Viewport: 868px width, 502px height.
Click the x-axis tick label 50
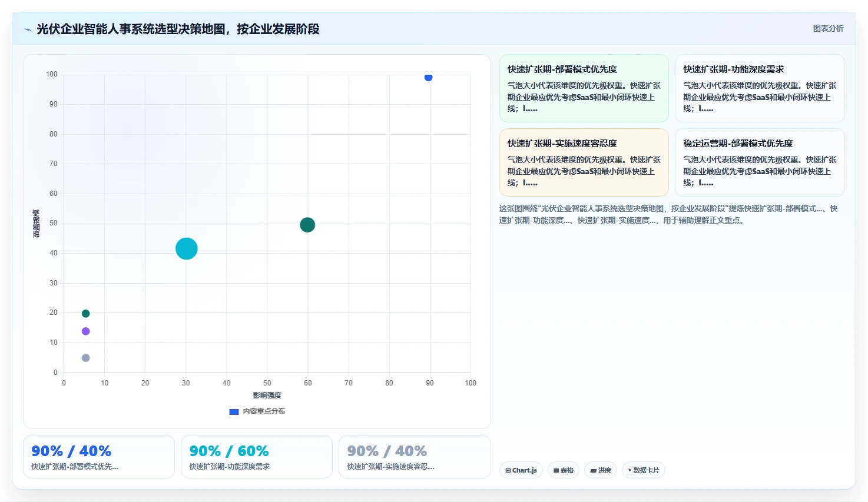pos(267,383)
